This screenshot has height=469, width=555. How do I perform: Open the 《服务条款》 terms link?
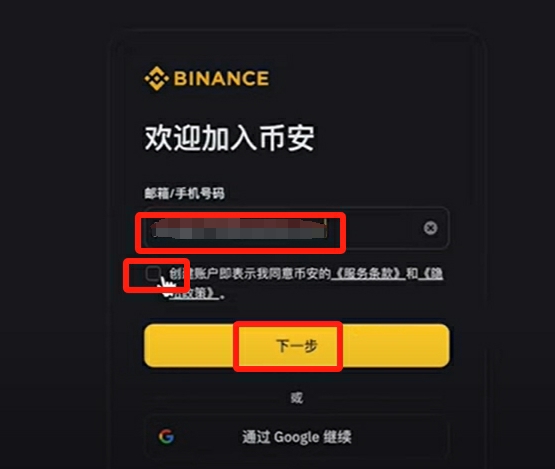pyautogui.click(x=368, y=273)
